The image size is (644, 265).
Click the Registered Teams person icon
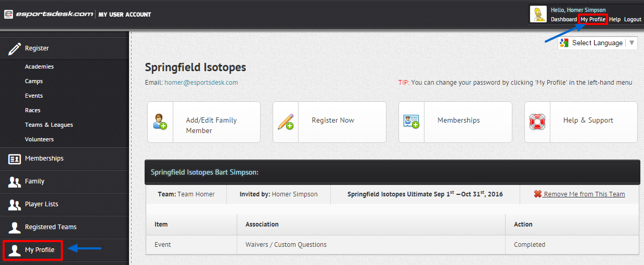coord(15,228)
